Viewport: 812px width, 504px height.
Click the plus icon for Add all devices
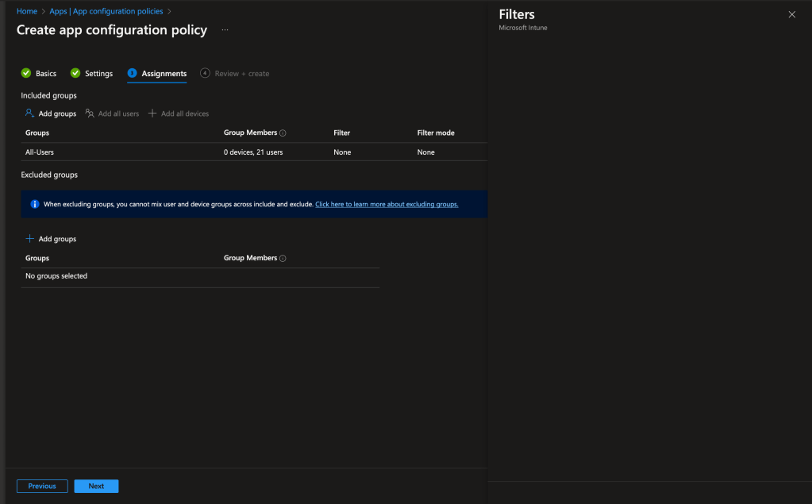click(152, 113)
